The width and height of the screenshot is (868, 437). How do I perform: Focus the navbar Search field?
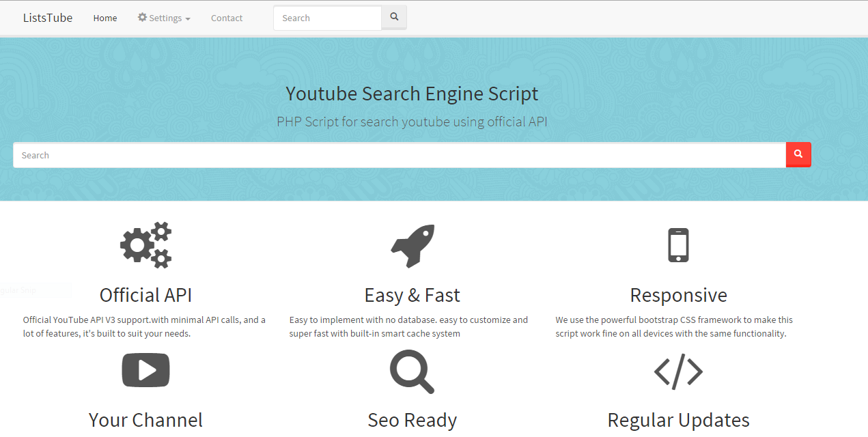328,18
